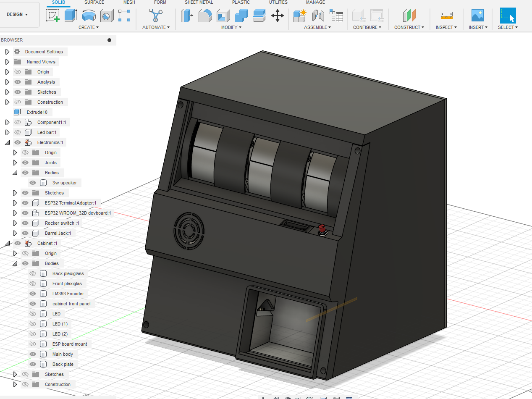Viewport: 532px width, 399px height.
Task: Open the ASSEMBLE menu
Action: point(317,27)
